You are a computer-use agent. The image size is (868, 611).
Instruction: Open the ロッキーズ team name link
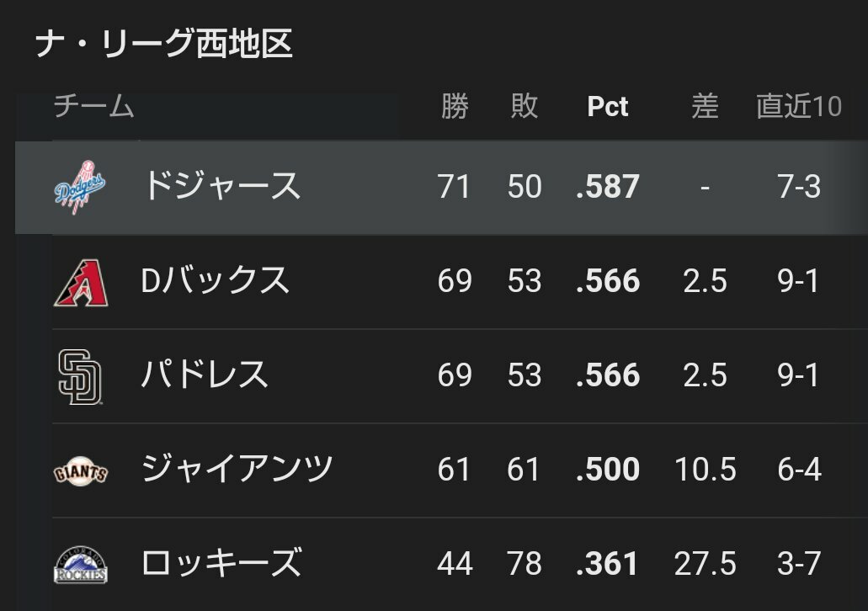222,563
